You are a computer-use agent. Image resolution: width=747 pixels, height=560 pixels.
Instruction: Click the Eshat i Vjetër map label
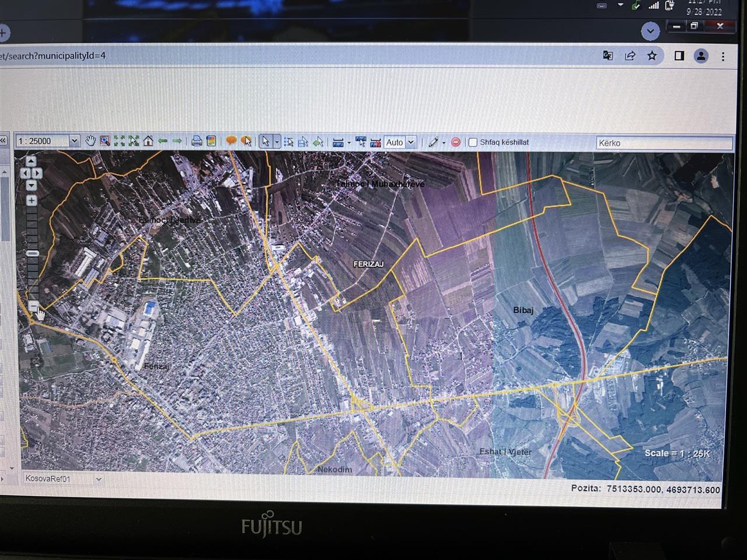(x=505, y=452)
